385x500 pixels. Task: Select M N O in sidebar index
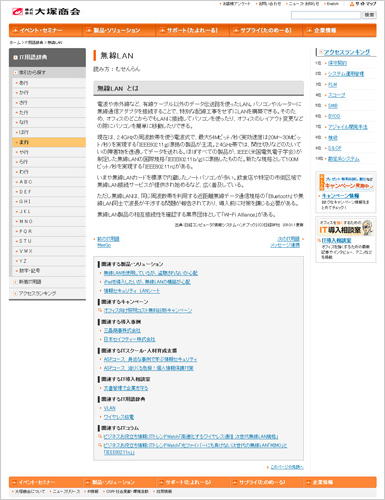pyautogui.click(x=49, y=221)
